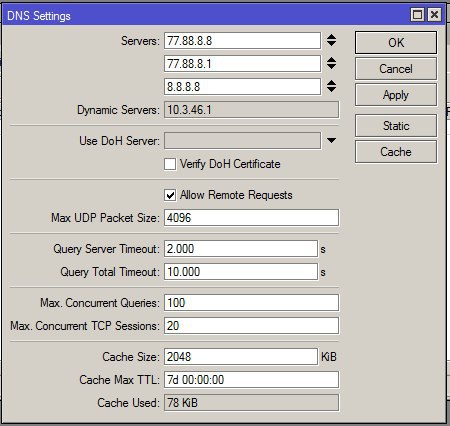Edit the first server field 77.88.8.8
The image size is (450, 426).
[242, 41]
